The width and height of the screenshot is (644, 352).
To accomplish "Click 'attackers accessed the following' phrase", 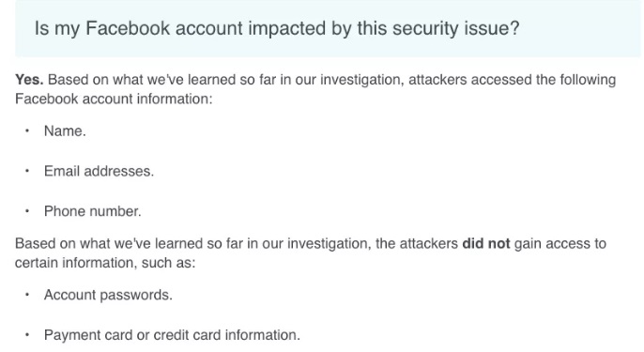I will [513, 79].
